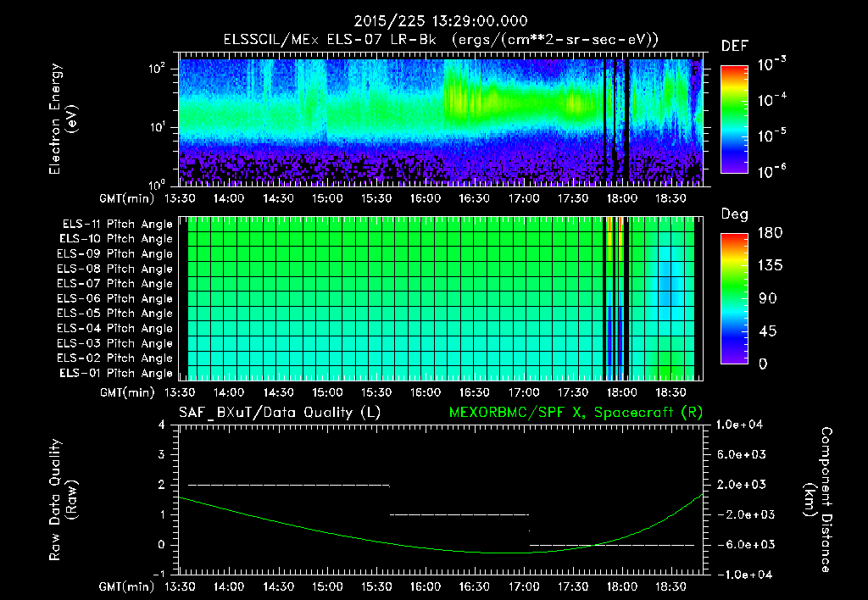Select the ELS-11 Pitch Angle row label

coord(117,225)
